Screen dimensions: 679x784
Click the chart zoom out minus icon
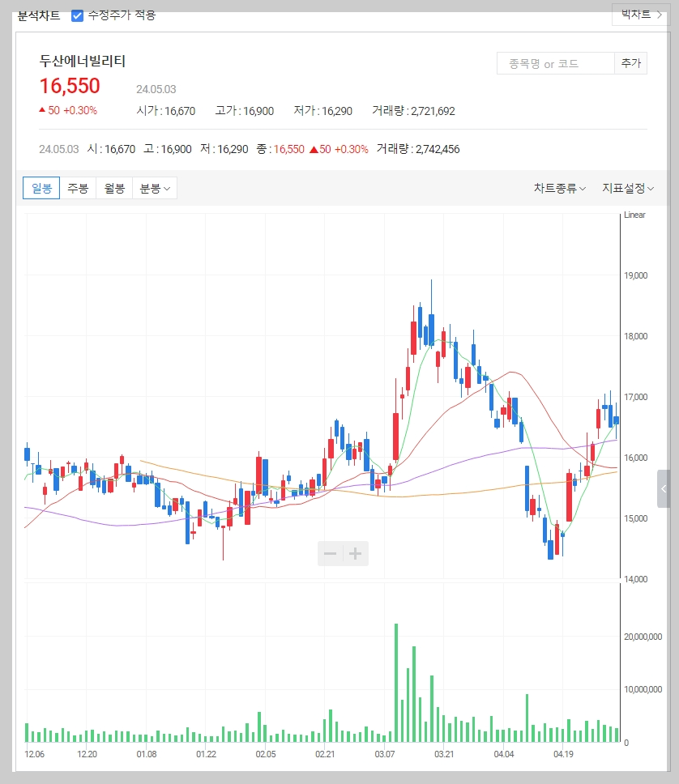331,553
